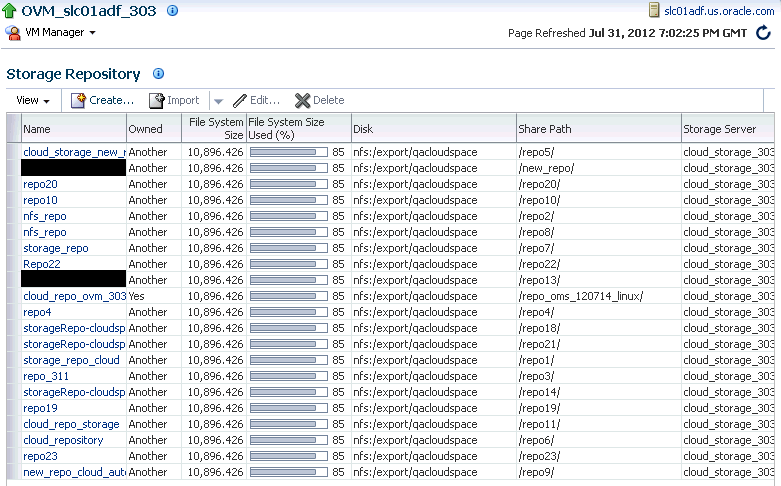Open repo20 repository link

[x=40, y=184]
